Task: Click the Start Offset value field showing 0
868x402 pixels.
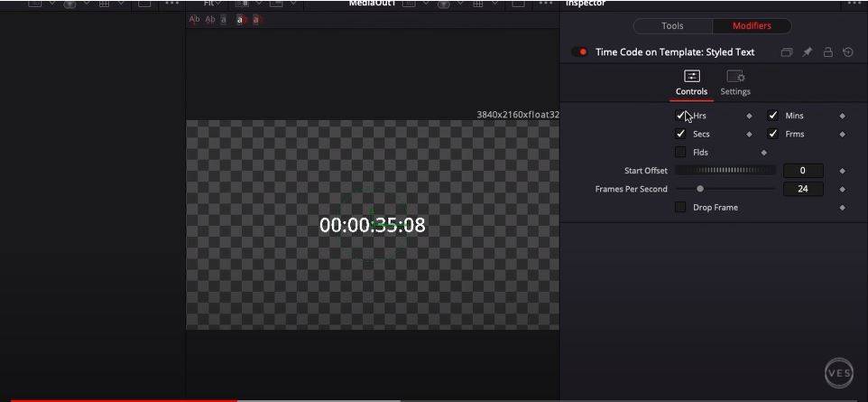Action: 803,171
